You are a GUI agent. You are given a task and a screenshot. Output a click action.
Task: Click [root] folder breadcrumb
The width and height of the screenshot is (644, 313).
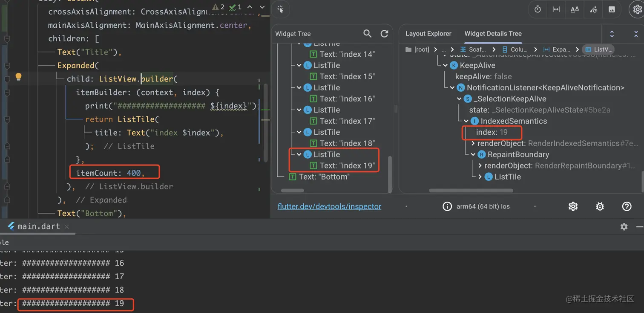tap(417, 49)
